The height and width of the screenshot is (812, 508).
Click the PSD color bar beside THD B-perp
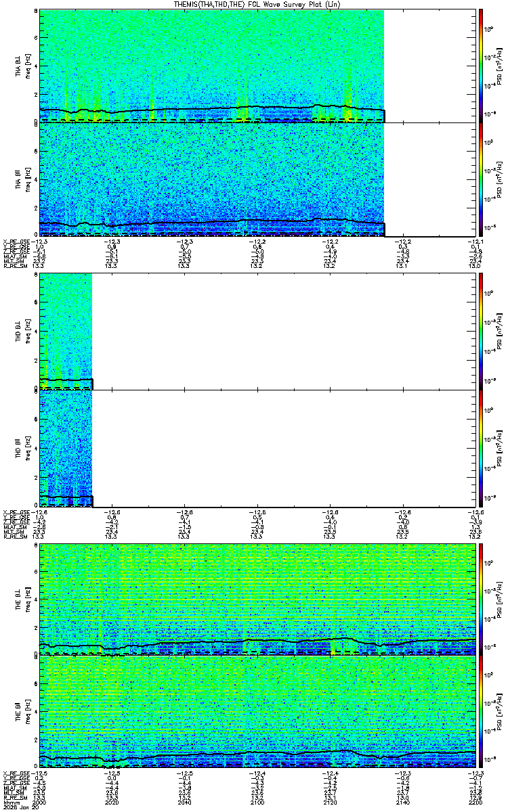coord(481,331)
